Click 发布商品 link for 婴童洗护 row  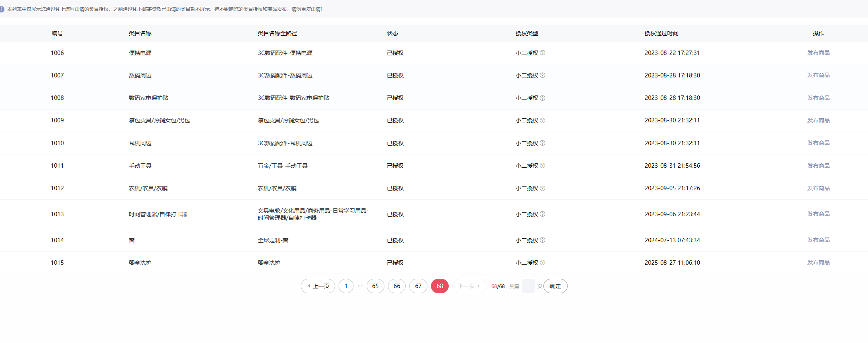click(818, 263)
